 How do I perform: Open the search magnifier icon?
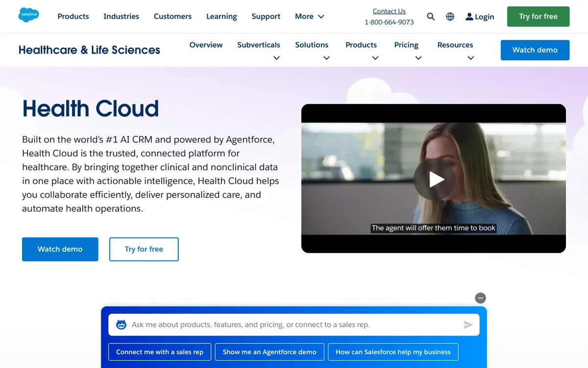coord(431,17)
